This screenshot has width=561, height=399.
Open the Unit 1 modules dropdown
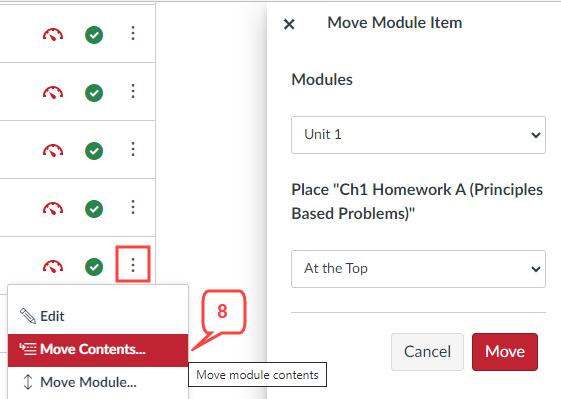click(418, 135)
